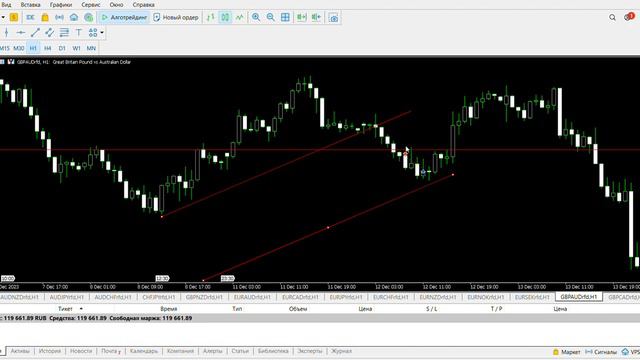Click the blue trade marker on the chart
Image resolution: width=640 pixels, height=360 pixels.
coord(423,173)
